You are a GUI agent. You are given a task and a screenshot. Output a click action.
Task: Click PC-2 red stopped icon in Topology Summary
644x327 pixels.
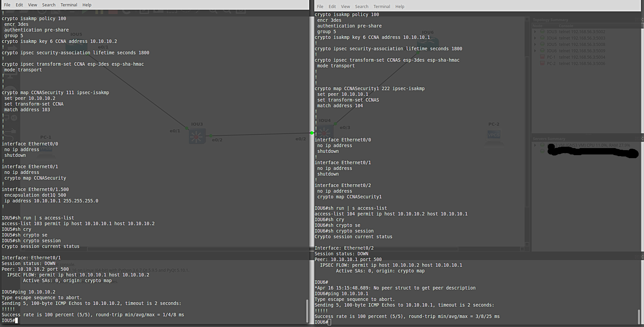(x=542, y=63)
